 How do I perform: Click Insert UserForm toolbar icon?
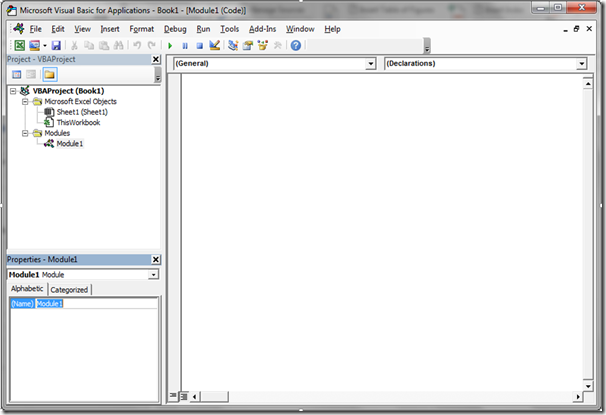point(34,46)
